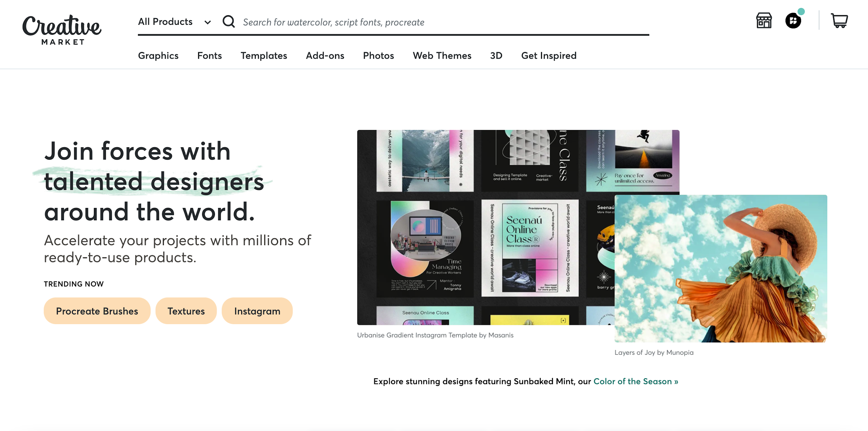Click the profile icon with notification dot
Image resolution: width=868 pixels, height=431 pixels.
793,21
